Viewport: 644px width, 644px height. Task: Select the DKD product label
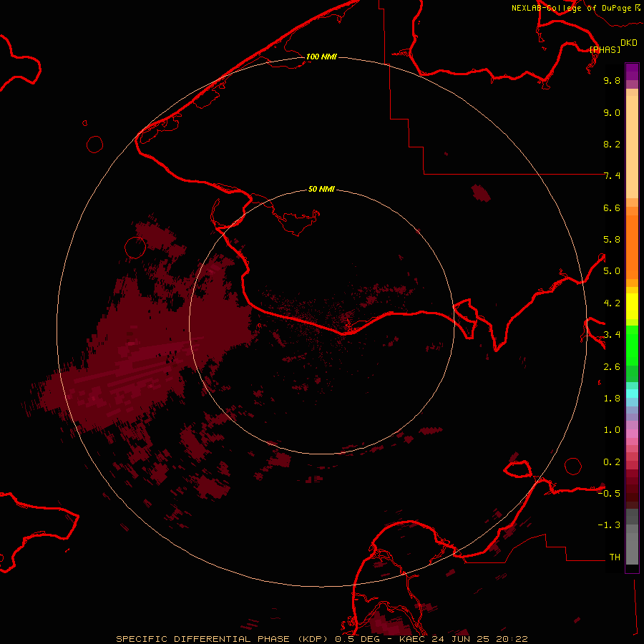point(628,43)
